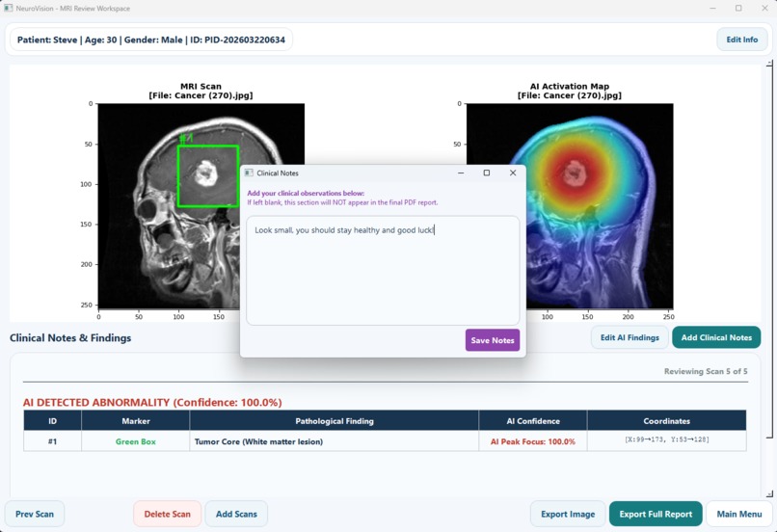Click 'Marker' column header
The height and width of the screenshot is (532, 777).
[x=136, y=421]
